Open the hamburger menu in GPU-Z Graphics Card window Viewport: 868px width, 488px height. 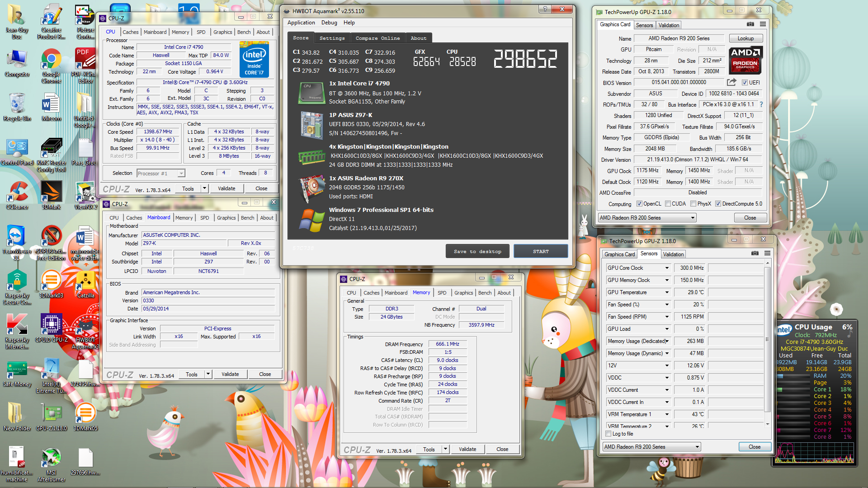pyautogui.click(x=763, y=24)
